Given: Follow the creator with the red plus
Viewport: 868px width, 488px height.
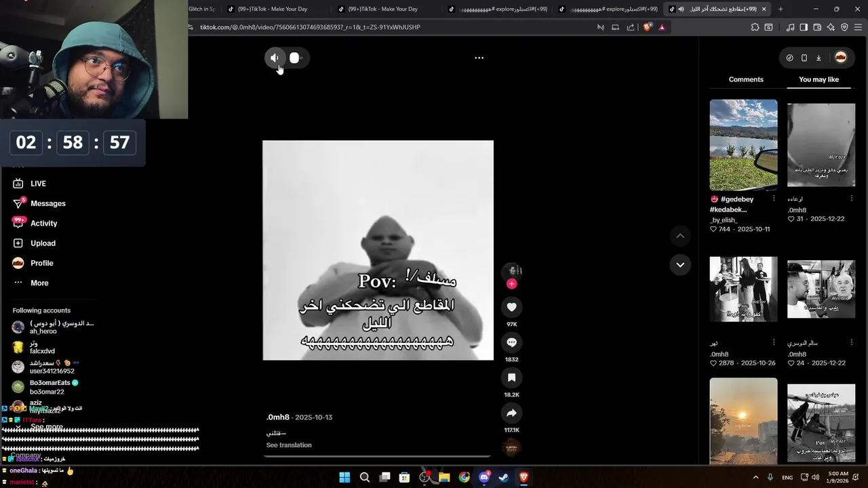Looking at the screenshot, I should [x=511, y=284].
